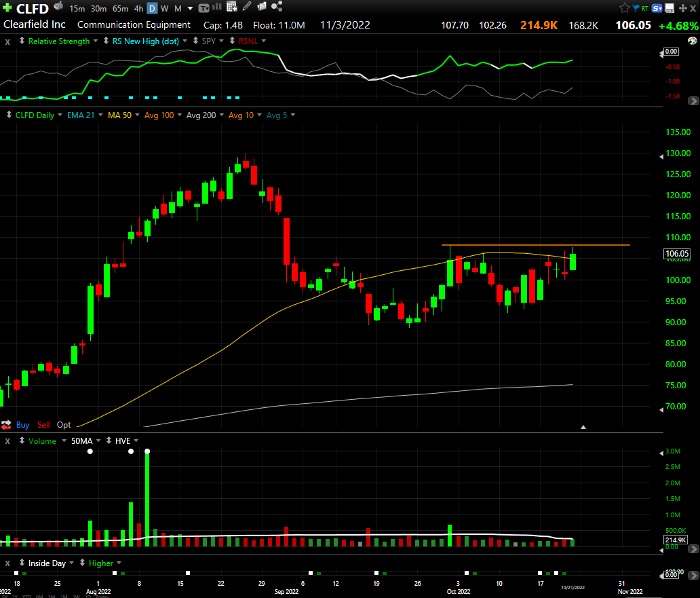Click the Buy/Sell swap arrows icon

pos(6,425)
